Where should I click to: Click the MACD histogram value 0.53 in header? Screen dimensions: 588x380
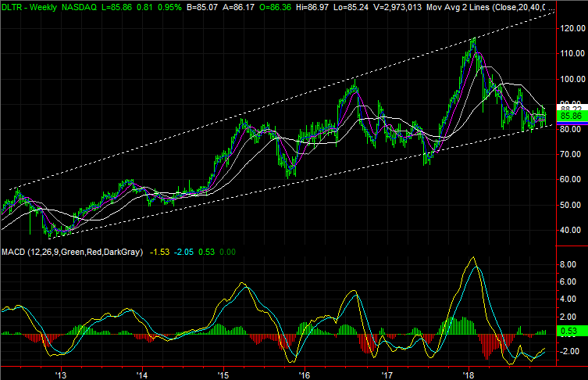pyautogui.click(x=207, y=252)
